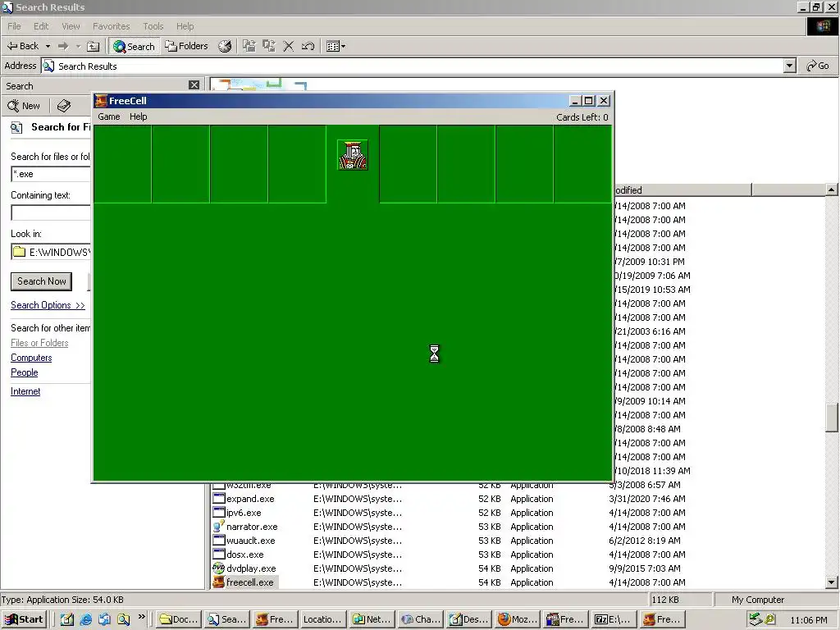Click the expand.exe file icon

click(x=218, y=499)
